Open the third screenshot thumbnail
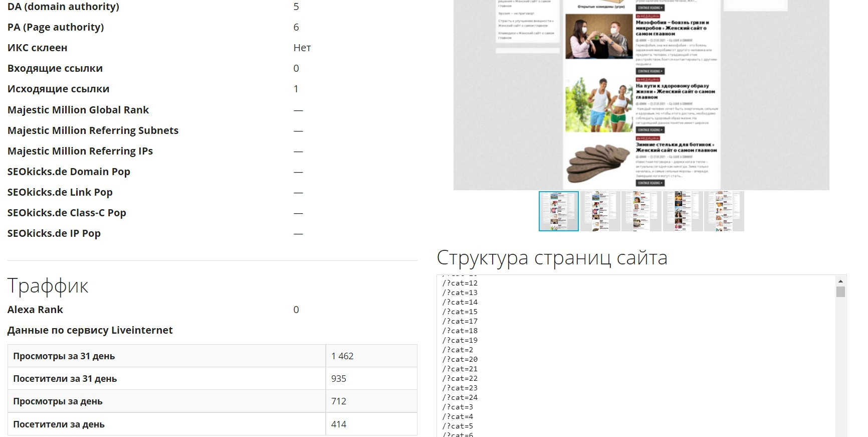The image size is (868, 437). (641, 211)
